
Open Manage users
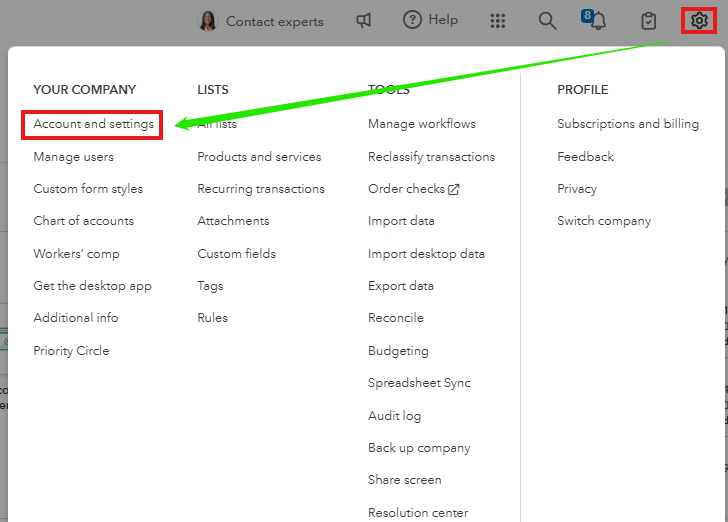click(73, 157)
